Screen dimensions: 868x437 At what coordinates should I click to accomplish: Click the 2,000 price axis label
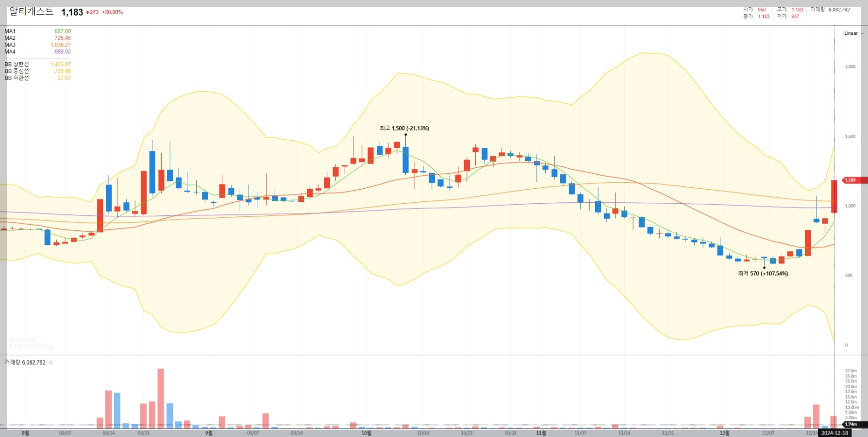(851, 66)
